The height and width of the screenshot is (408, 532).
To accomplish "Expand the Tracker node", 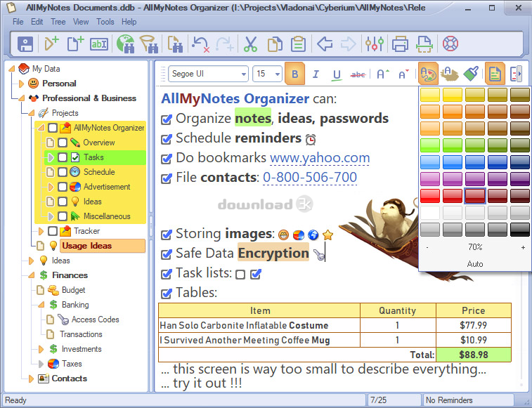I will (x=41, y=231).
